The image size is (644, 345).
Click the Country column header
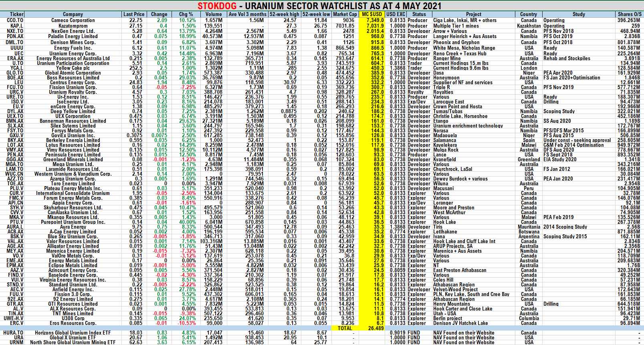[x=529, y=14]
